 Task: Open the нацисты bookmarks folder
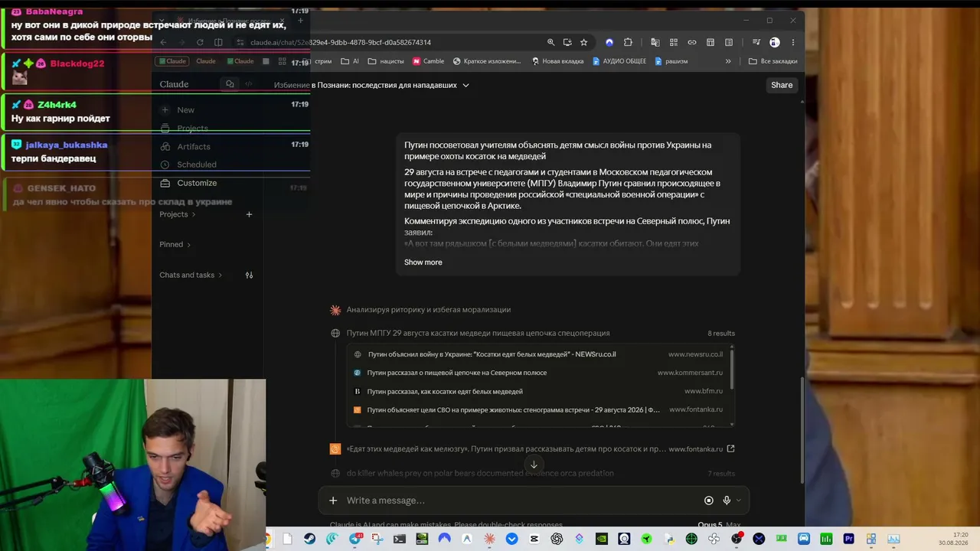386,61
